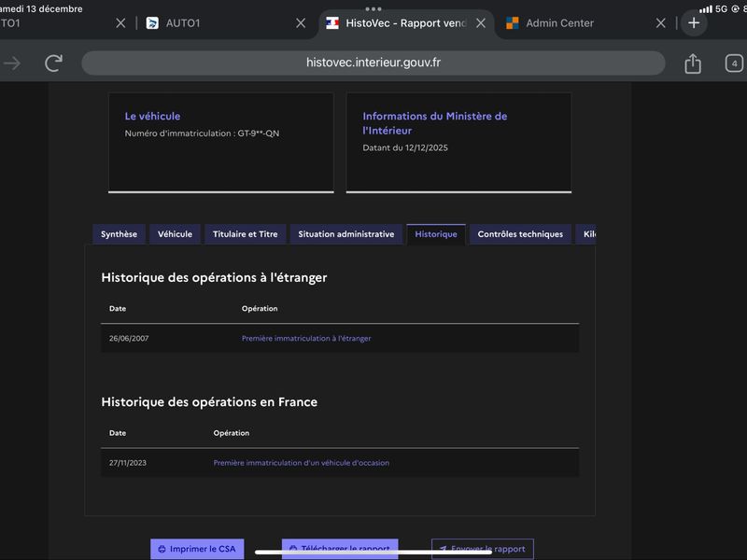Tap the histovec.interieur.gouv.fr address bar
This screenshot has height=560, width=747.
tap(373, 63)
